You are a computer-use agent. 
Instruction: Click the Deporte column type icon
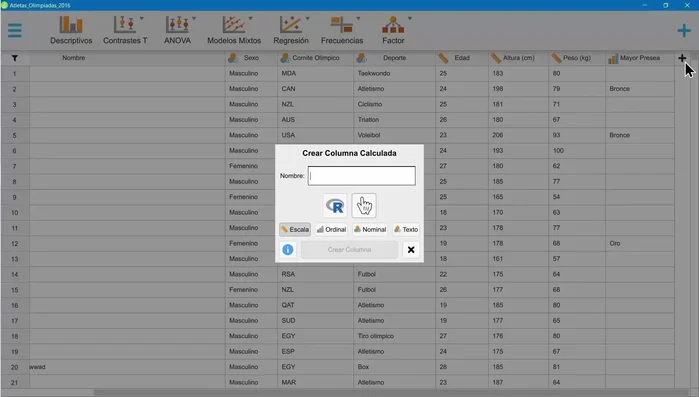pyautogui.click(x=362, y=58)
